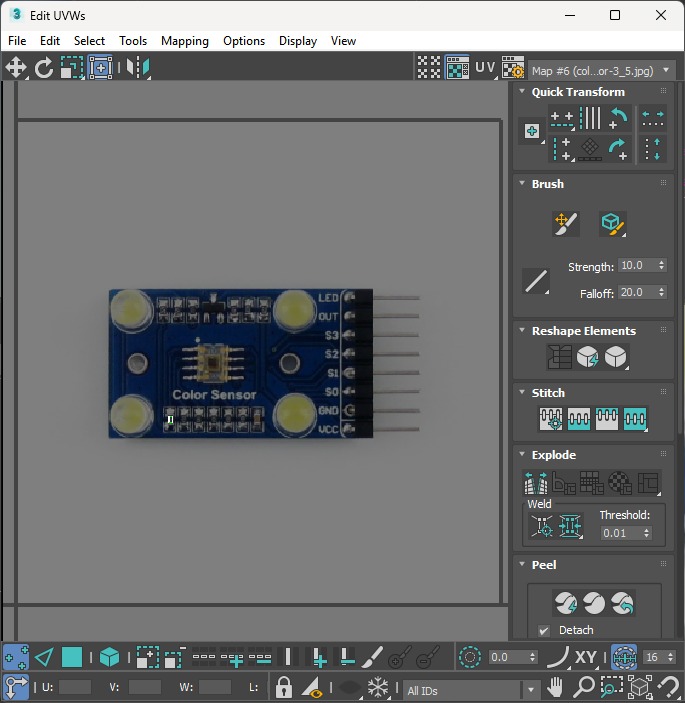Select the Paint Move brush
Image resolution: width=685 pixels, height=703 pixels.
566,224
